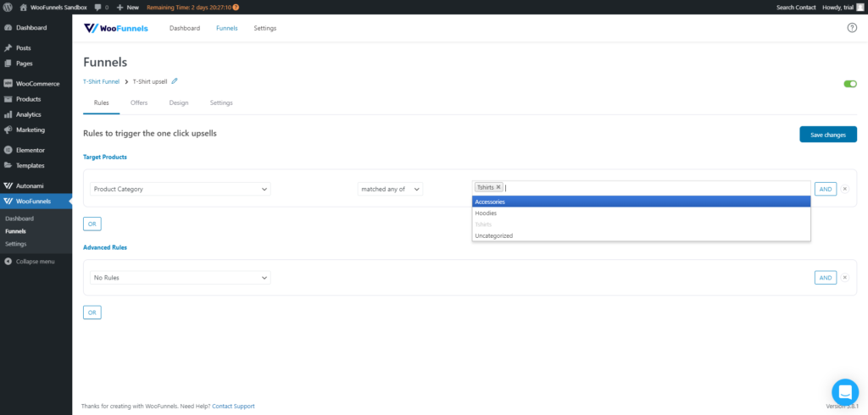
Task: Click the remaining time help icon
Action: [236, 7]
